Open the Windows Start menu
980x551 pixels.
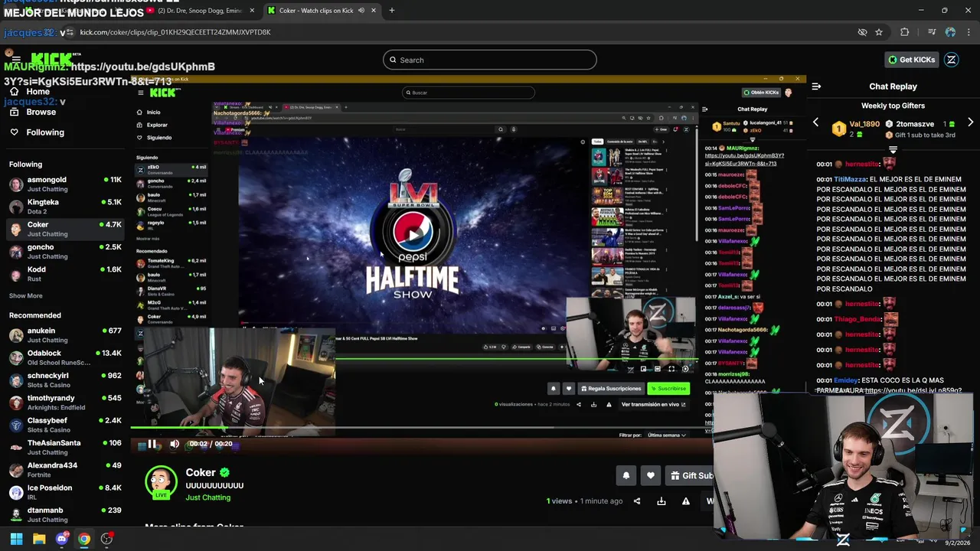(16, 539)
